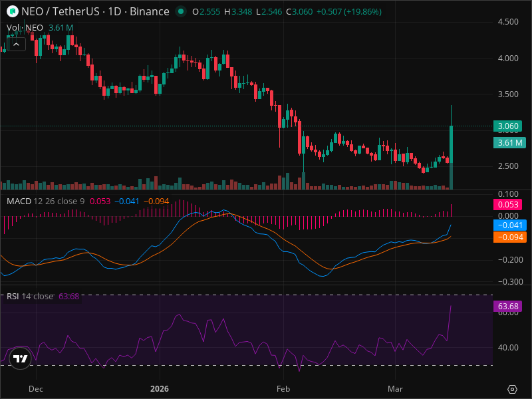Click the 0.053 MACD histogram label
Image resolution: width=532 pixels, height=399 pixels.
point(507,205)
